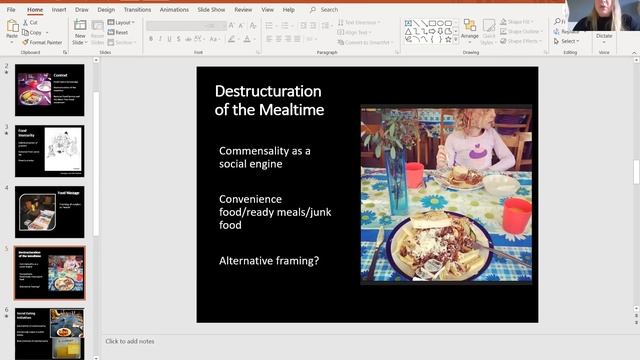Open the Layout dropdown

point(121,22)
